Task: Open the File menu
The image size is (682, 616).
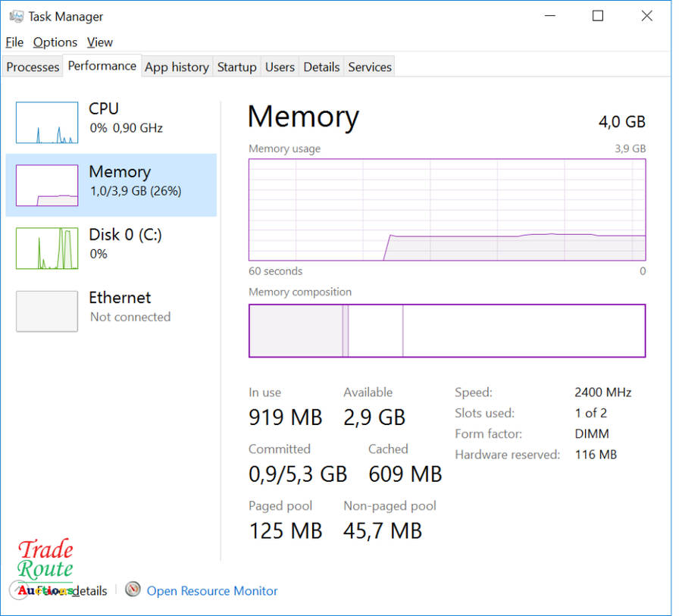Action: [x=14, y=42]
